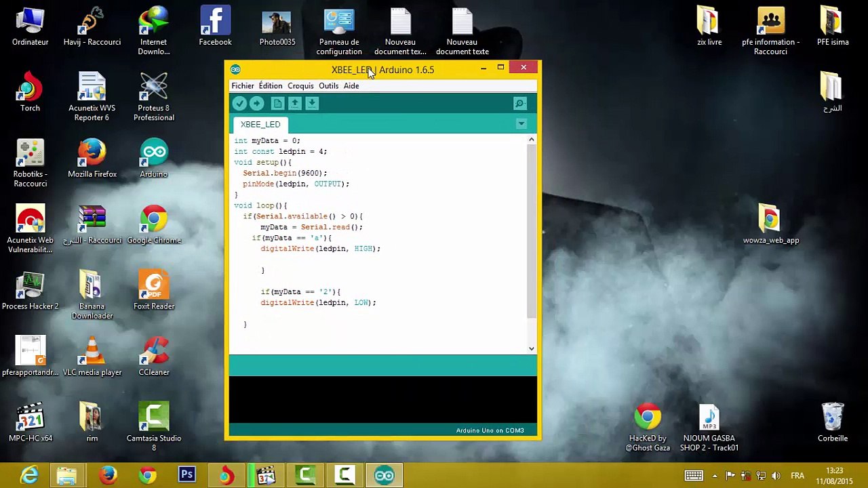Image resolution: width=868 pixels, height=488 pixels.
Task: Select the CCleaner desktop icon
Action: tap(154, 356)
